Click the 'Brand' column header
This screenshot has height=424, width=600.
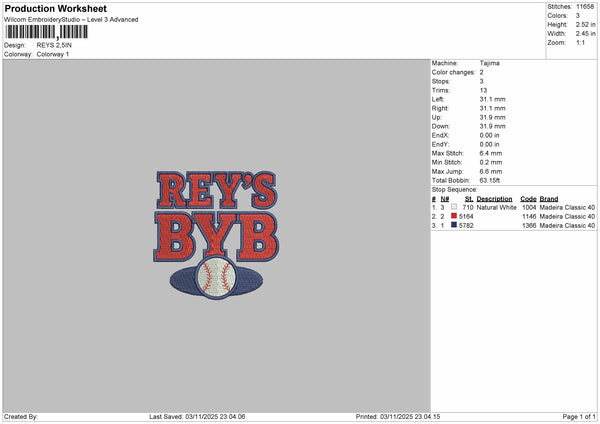(549, 199)
